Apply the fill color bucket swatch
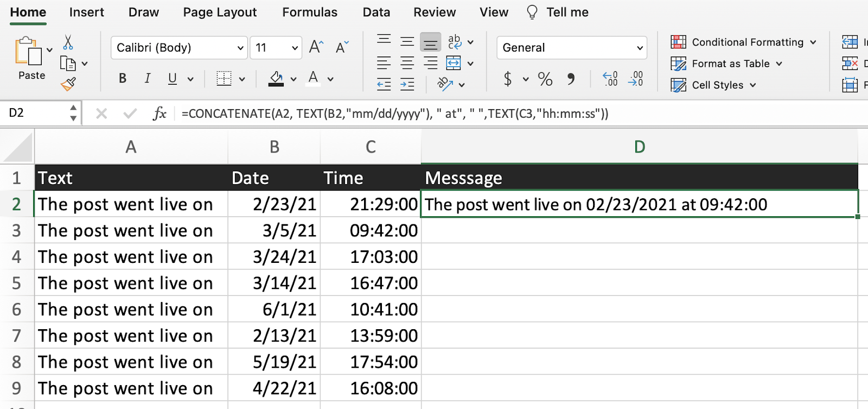The image size is (868, 409). (x=276, y=79)
